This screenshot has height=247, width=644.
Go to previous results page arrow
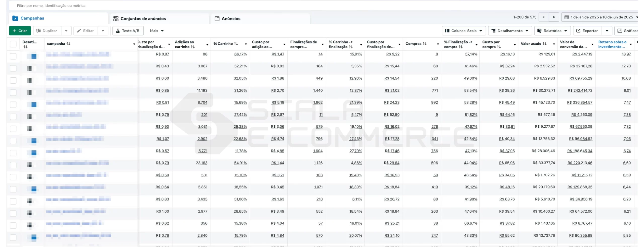544,17
